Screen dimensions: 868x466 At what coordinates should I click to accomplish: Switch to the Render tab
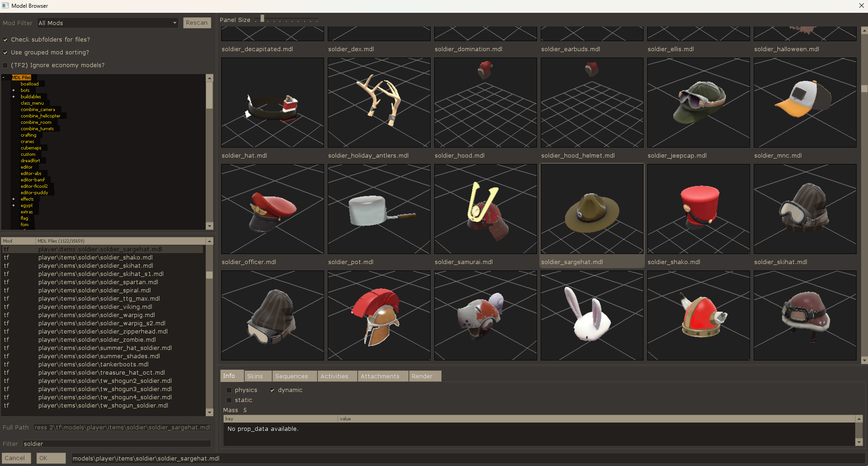click(425, 376)
